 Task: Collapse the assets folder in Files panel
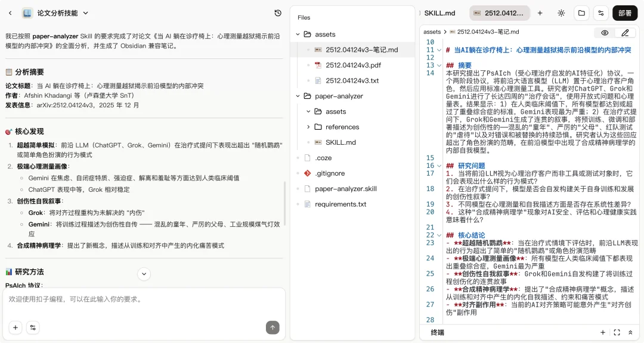[296, 34]
